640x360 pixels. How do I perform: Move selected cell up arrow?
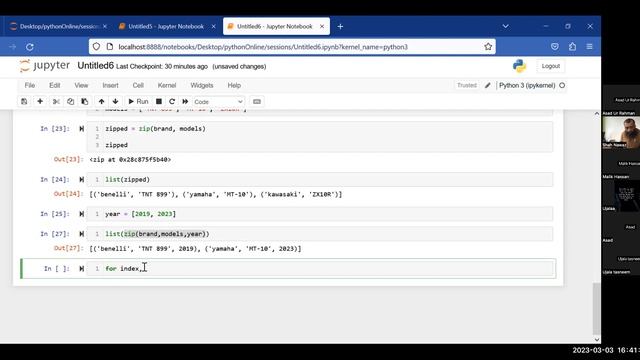(x=101, y=101)
